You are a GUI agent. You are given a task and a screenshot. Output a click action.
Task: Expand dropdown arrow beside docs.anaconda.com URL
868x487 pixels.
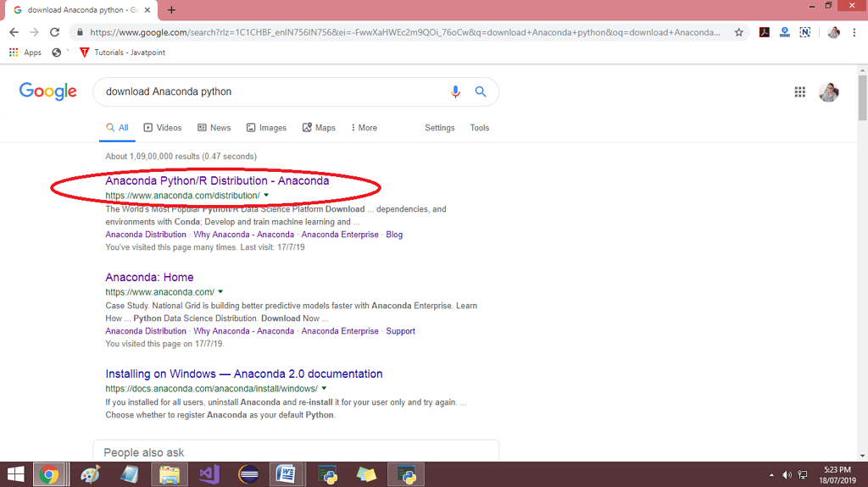click(x=324, y=389)
